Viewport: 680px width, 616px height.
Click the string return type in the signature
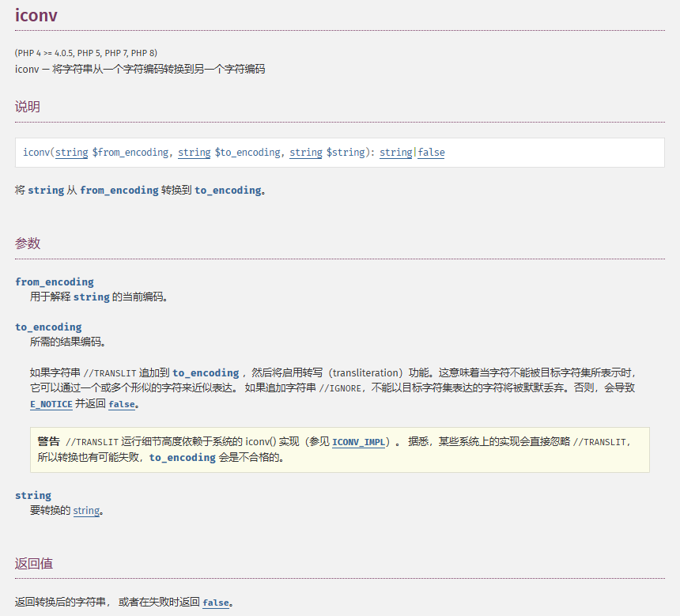tap(395, 153)
